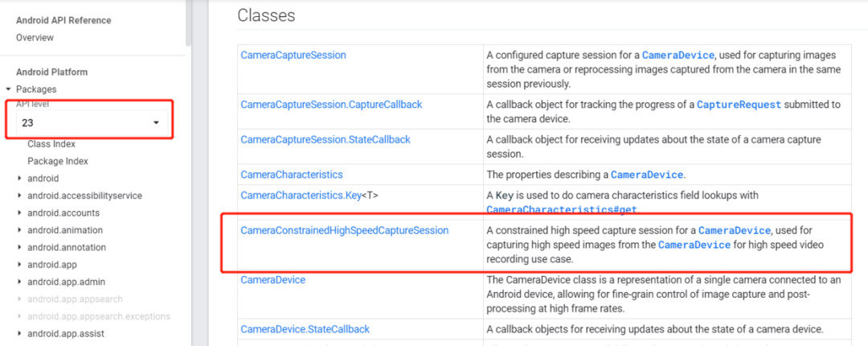Expand the android.accessibilityservice arrow
Screen dimensions: 868x346
(x=20, y=196)
